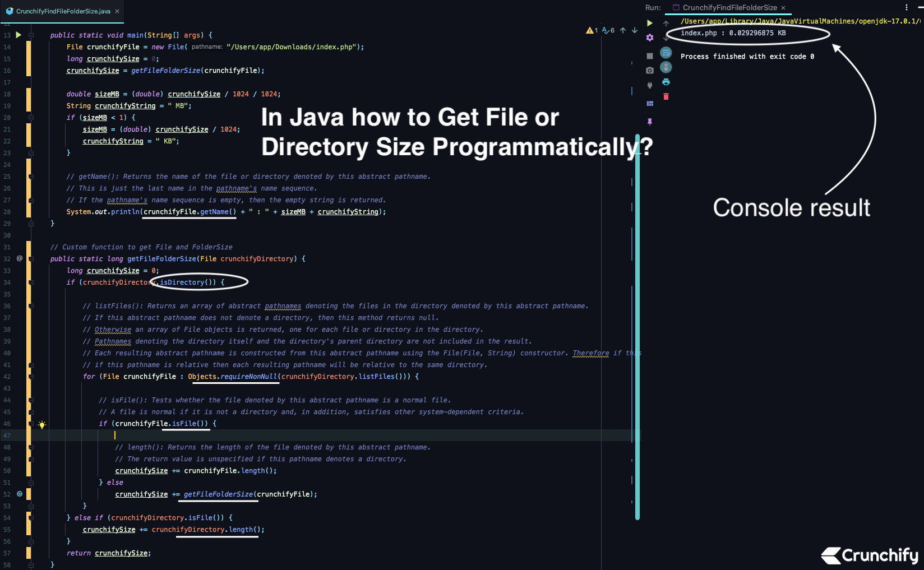Enable scroll to end in console

666,67
